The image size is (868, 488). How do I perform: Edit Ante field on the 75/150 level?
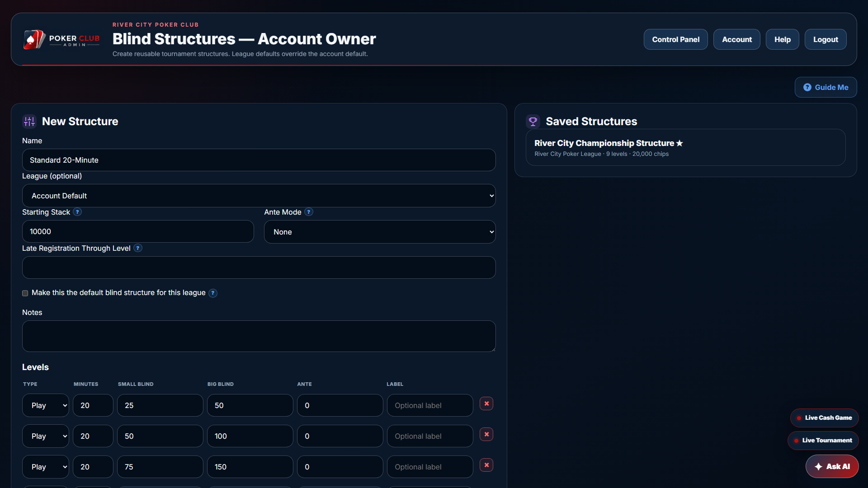point(340,467)
